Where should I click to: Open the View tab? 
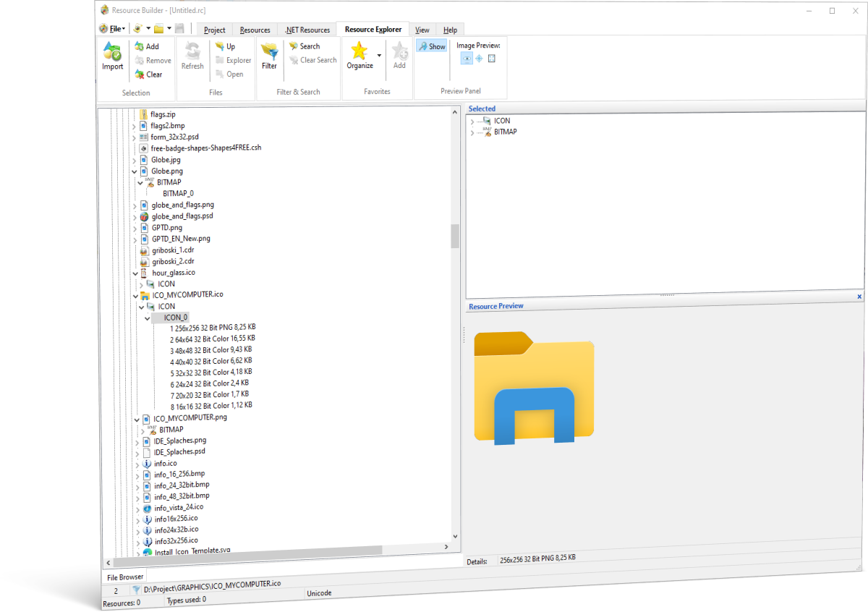click(x=422, y=30)
